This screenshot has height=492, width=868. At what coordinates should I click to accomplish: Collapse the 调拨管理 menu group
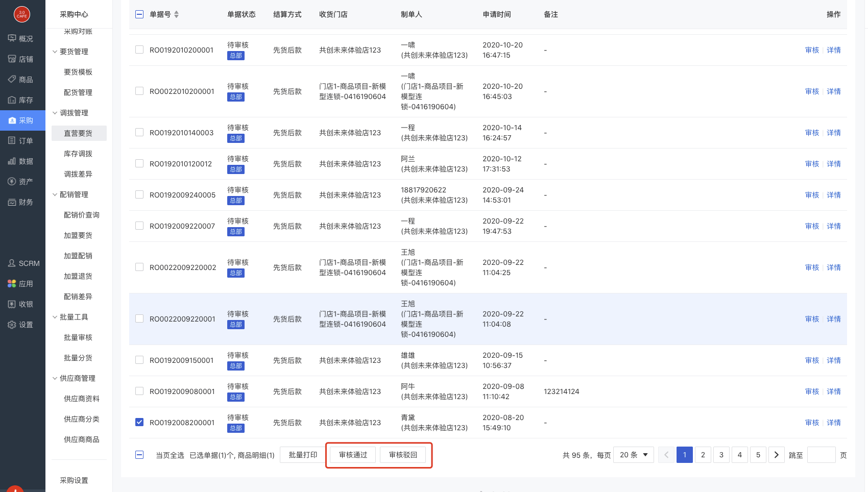click(x=71, y=113)
